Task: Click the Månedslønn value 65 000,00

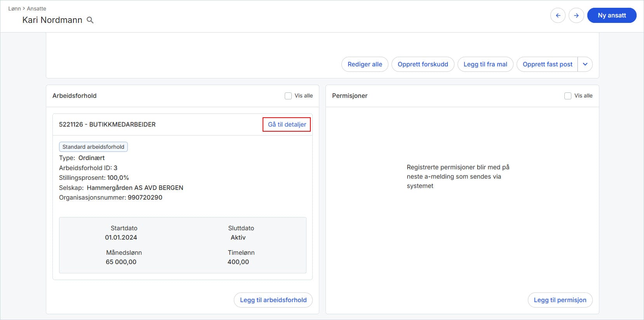Action: coord(121,262)
